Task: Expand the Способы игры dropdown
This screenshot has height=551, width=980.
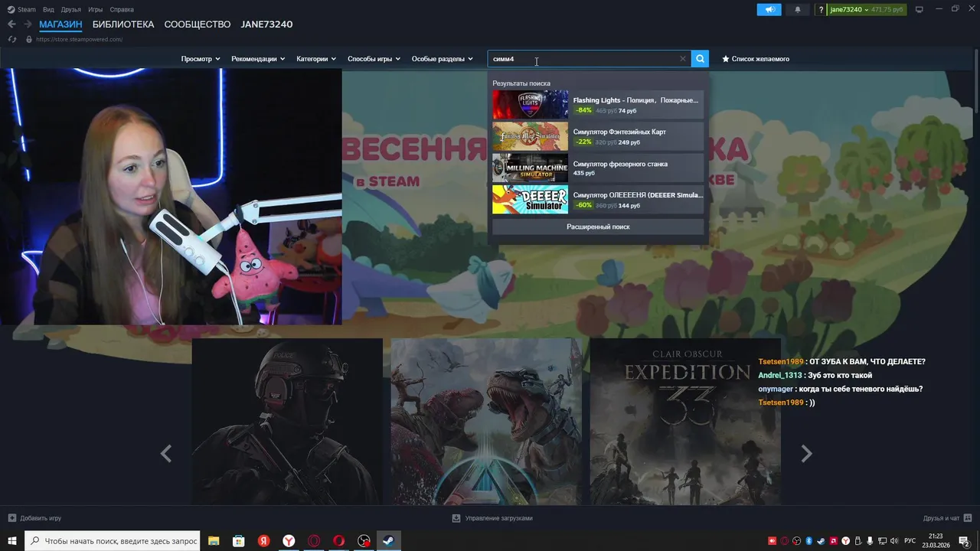Action: [x=374, y=59]
